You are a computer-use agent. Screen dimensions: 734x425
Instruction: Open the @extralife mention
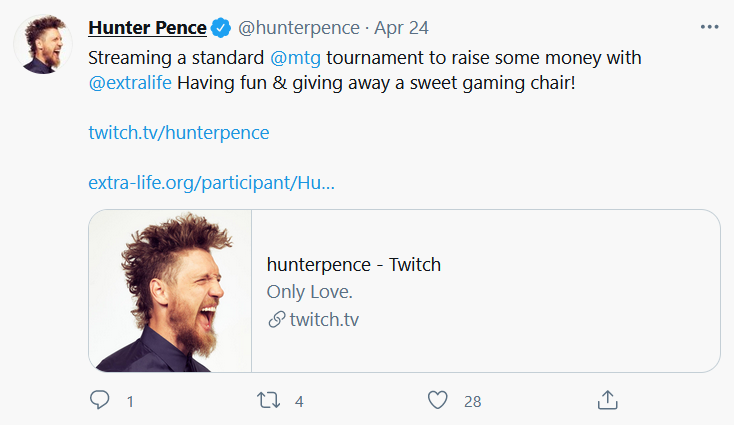click(131, 83)
